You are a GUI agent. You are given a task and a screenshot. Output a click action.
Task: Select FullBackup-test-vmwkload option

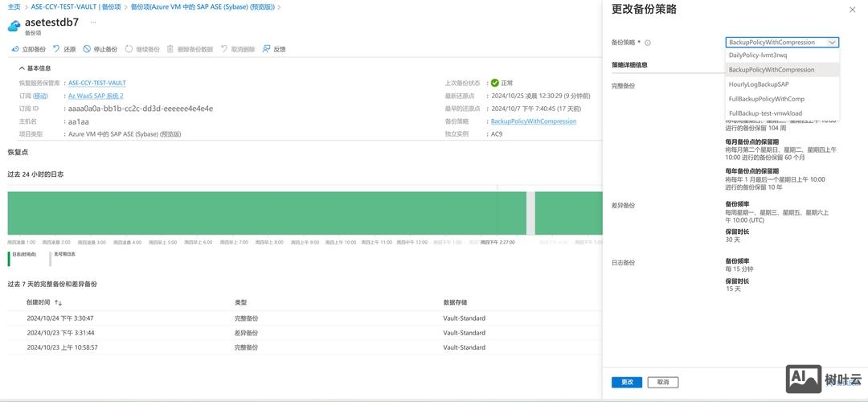tap(782, 113)
